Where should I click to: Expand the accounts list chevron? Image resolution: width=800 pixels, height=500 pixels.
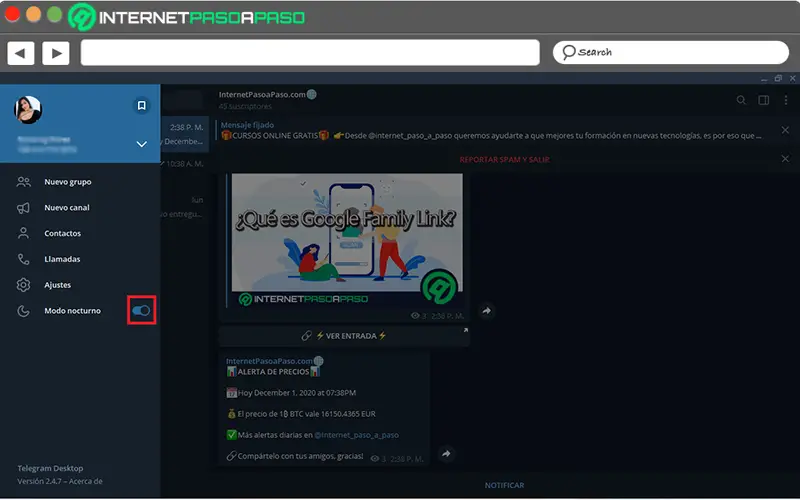[141, 144]
